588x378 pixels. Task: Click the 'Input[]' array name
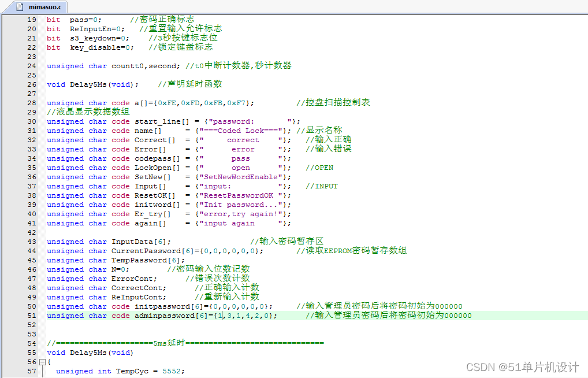click(150, 186)
